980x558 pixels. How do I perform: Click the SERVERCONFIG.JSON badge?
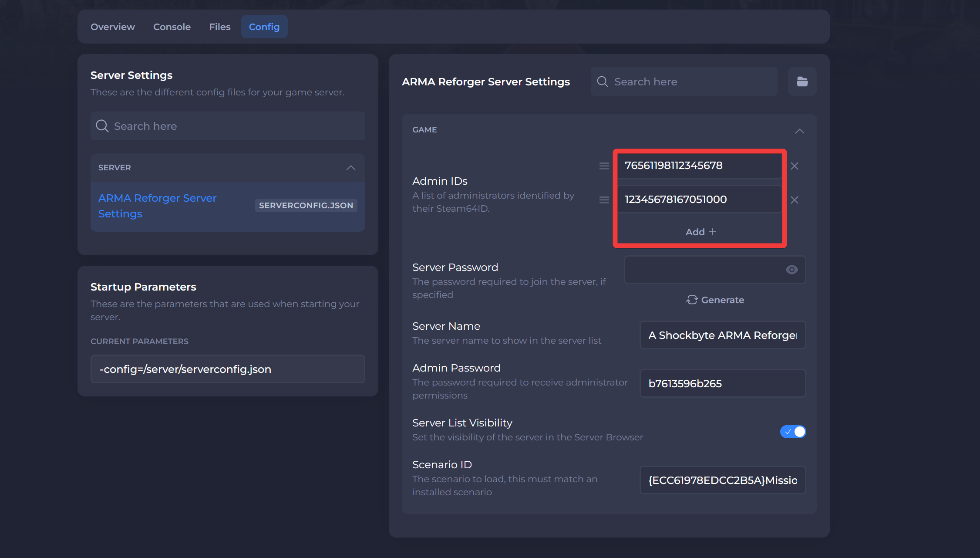click(306, 205)
